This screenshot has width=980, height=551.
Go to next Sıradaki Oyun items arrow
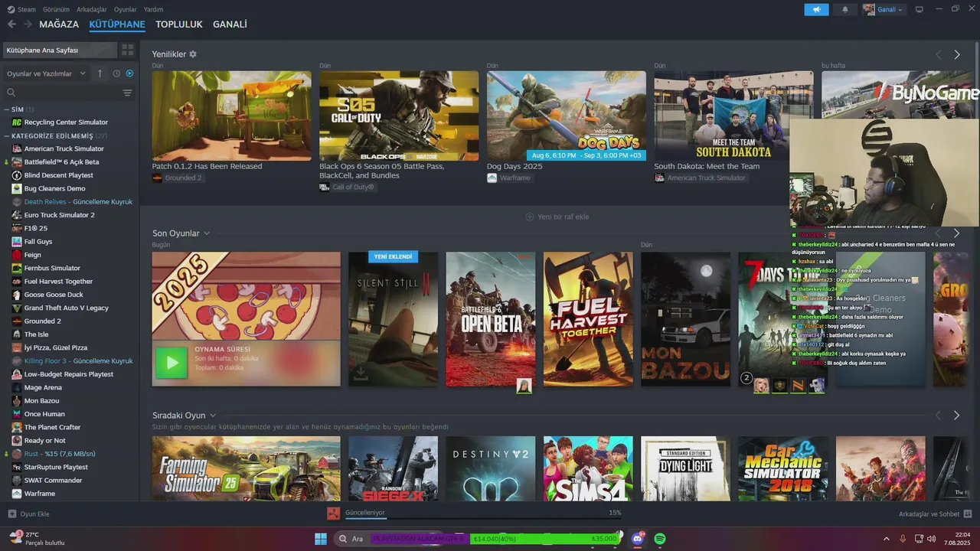(x=957, y=416)
